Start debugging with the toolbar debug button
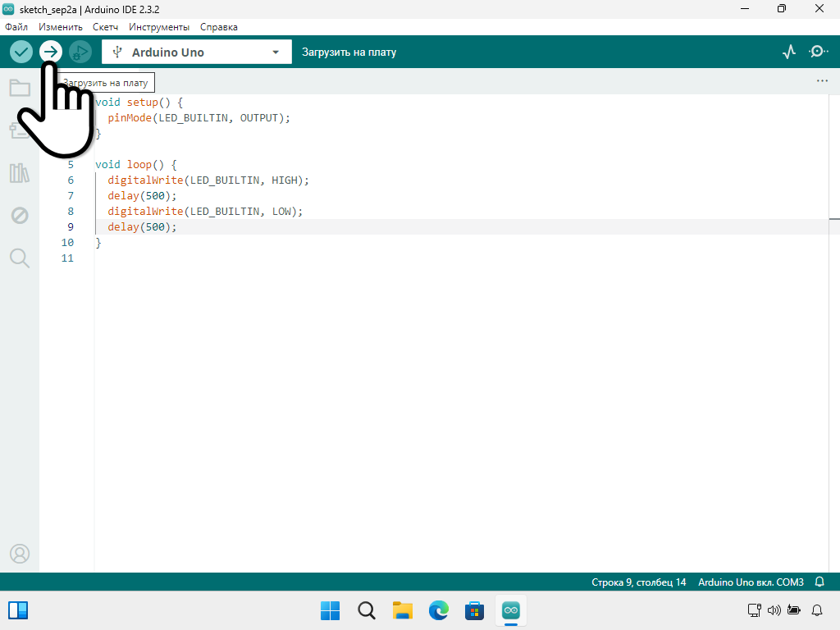This screenshot has width=840, height=630. coord(80,52)
